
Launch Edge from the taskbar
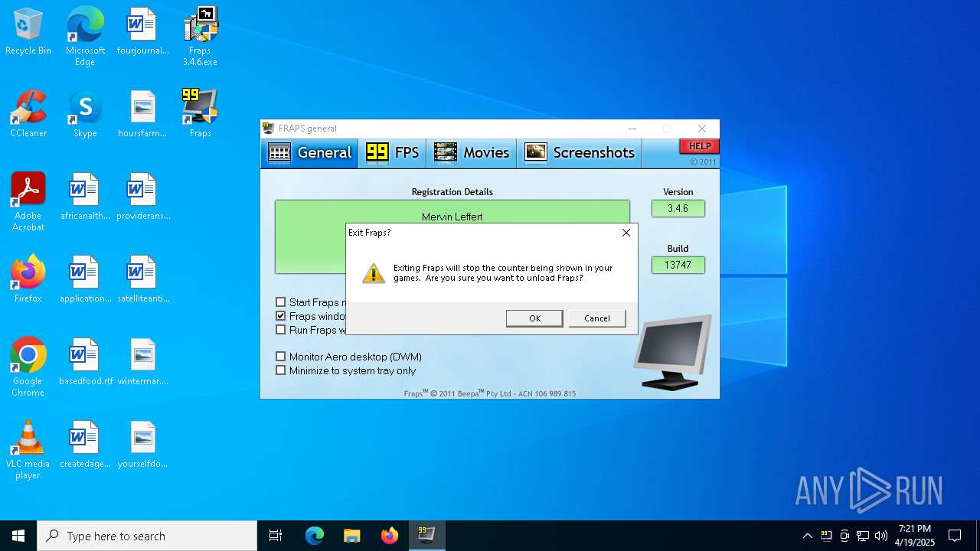pos(315,536)
